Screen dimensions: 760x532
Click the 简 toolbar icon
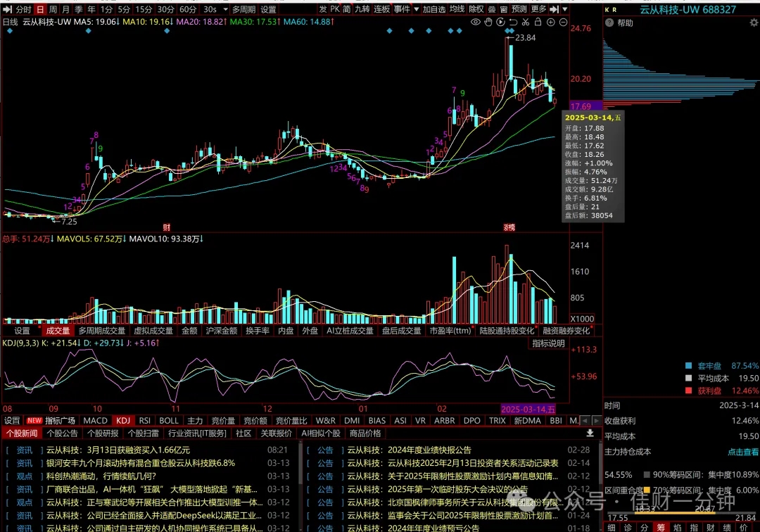[346, 9]
